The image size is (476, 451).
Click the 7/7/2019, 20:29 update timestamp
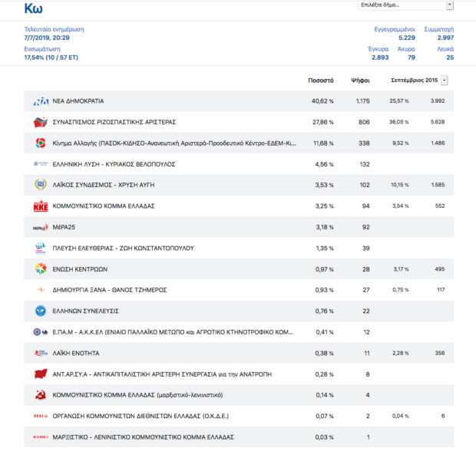coord(47,38)
